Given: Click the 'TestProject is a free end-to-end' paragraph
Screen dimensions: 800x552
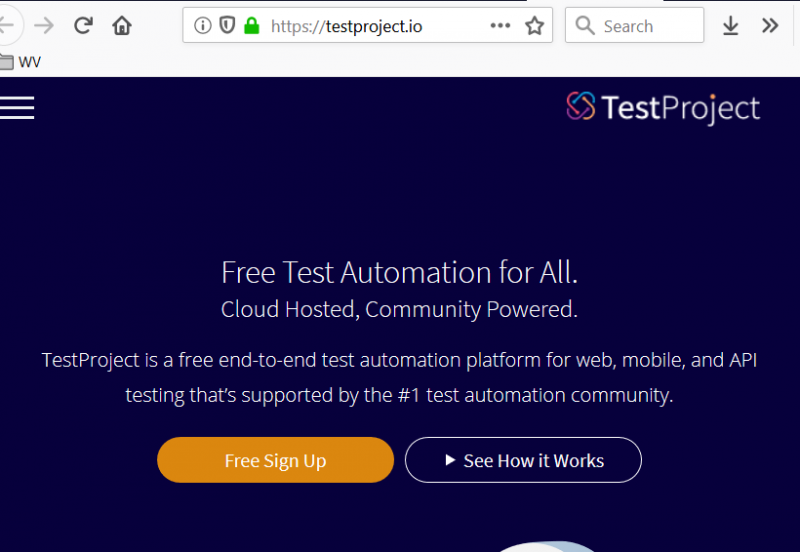Looking at the screenshot, I should tap(399, 378).
